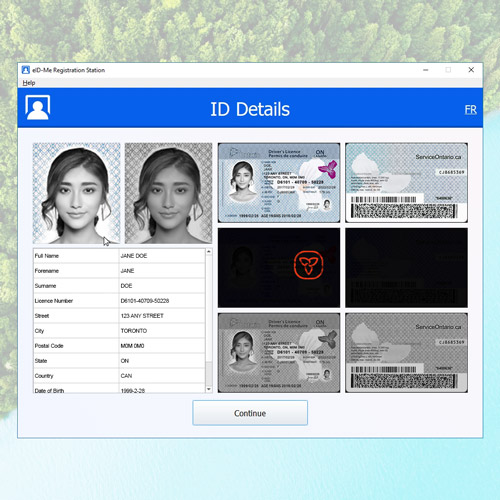Open the UV front scan with red trillium

(x=279, y=268)
